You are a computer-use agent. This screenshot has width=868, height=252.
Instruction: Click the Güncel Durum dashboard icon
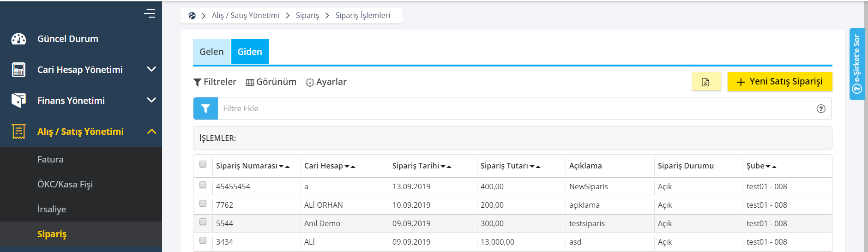18,39
